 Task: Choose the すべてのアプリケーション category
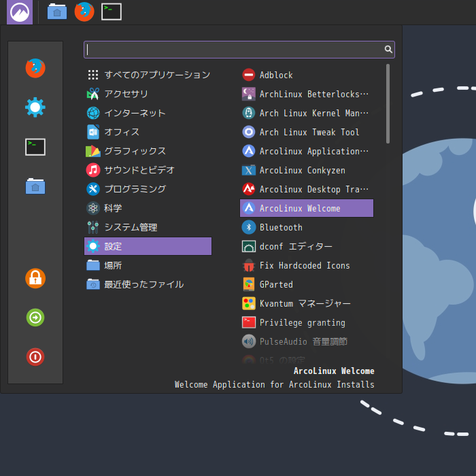point(156,75)
